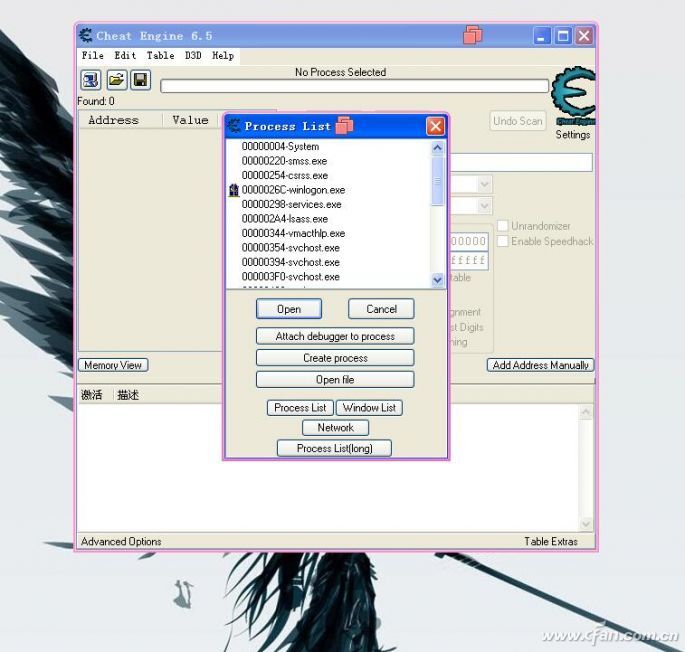The image size is (685, 652).
Task: Click the scan progress bar
Action: coord(354,86)
